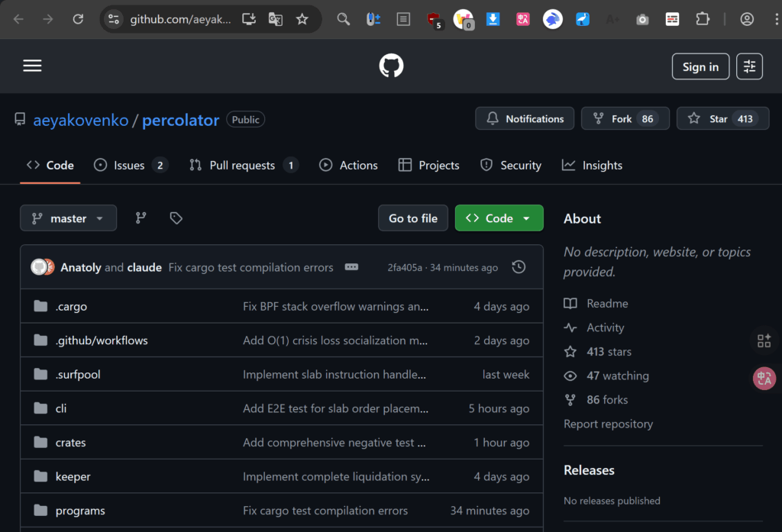Viewport: 782px width, 532px height.
Task: Open commit history clock icon
Action: tap(519, 267)
